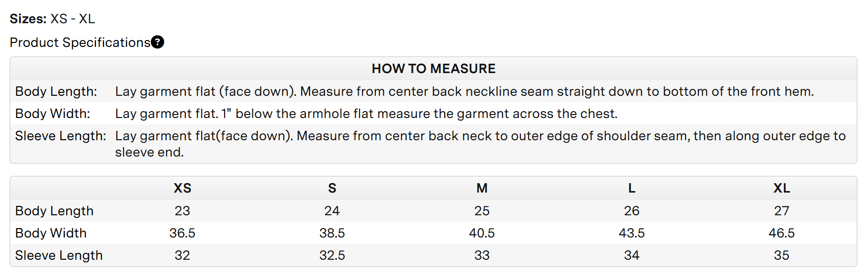Click the Body Length row label in size chart
This screenshot has width=868, height=277.
[x=54, y=211]
